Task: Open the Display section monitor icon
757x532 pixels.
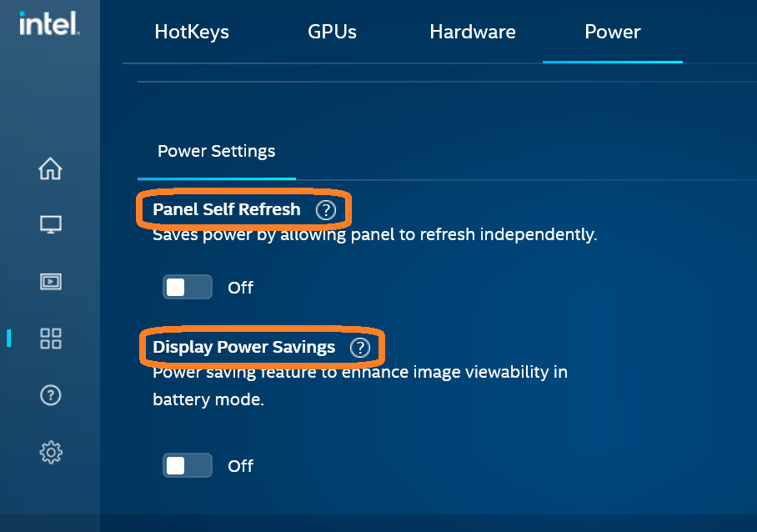Action: pyautogui.click(x=51, y=224)
